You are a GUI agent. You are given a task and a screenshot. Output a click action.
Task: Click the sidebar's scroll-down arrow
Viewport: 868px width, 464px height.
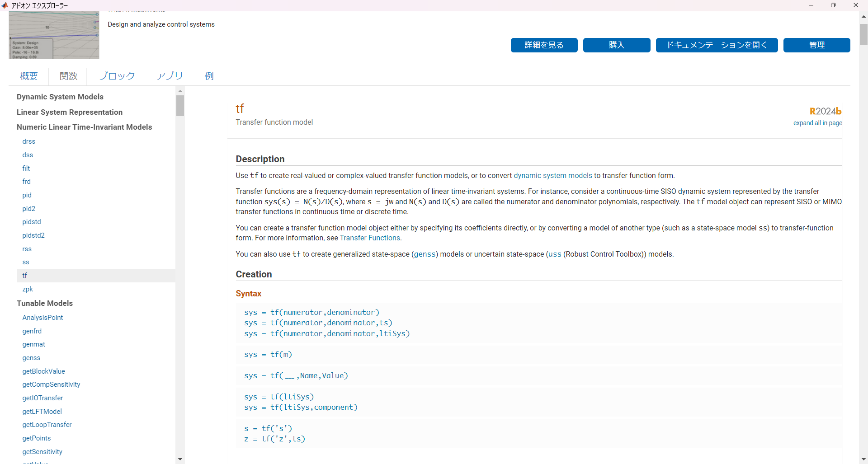(180, 459)
